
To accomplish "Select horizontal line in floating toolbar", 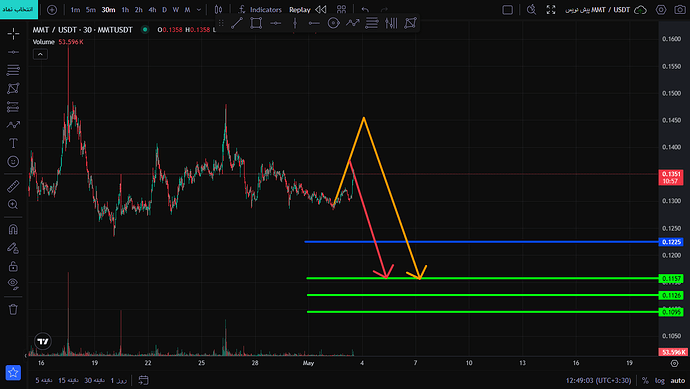I will point(275,23).
